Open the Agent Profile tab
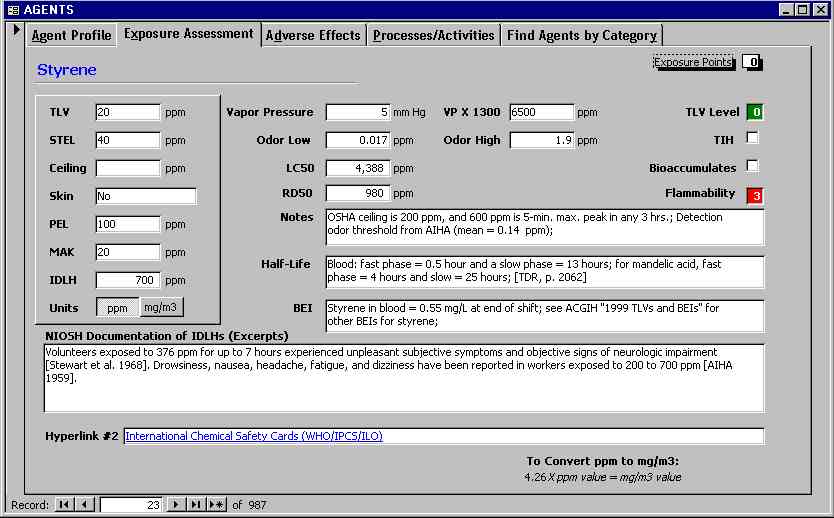 71,35
